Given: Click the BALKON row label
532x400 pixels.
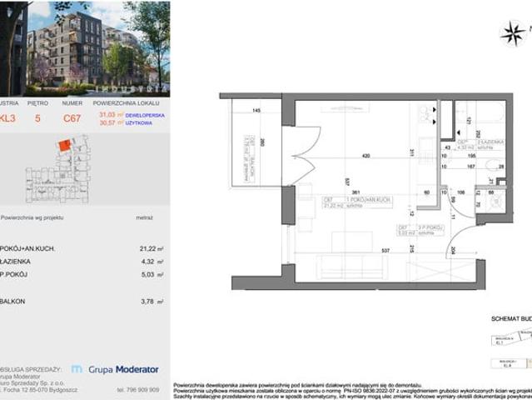Looking at the screenshot, I should click(12, 301).
